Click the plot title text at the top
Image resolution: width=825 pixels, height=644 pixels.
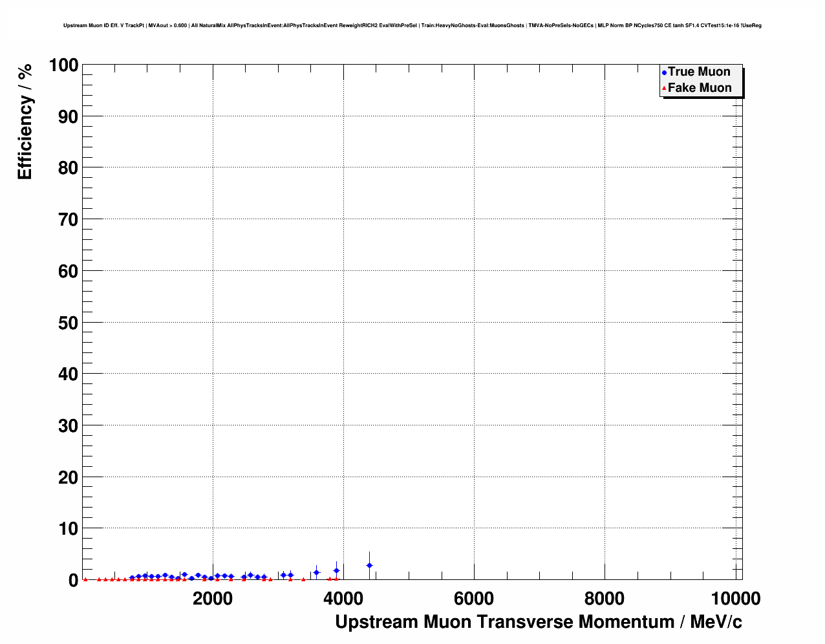(x=412, y=26)
